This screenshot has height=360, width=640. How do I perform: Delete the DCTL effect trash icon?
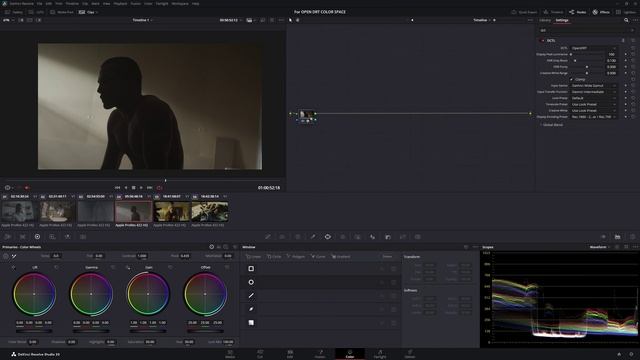point(623,41)
